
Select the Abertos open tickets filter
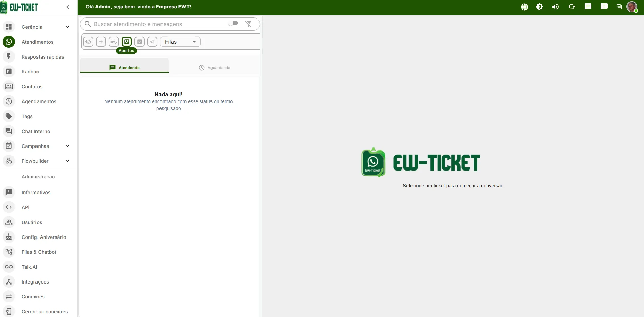pos(127,42)
